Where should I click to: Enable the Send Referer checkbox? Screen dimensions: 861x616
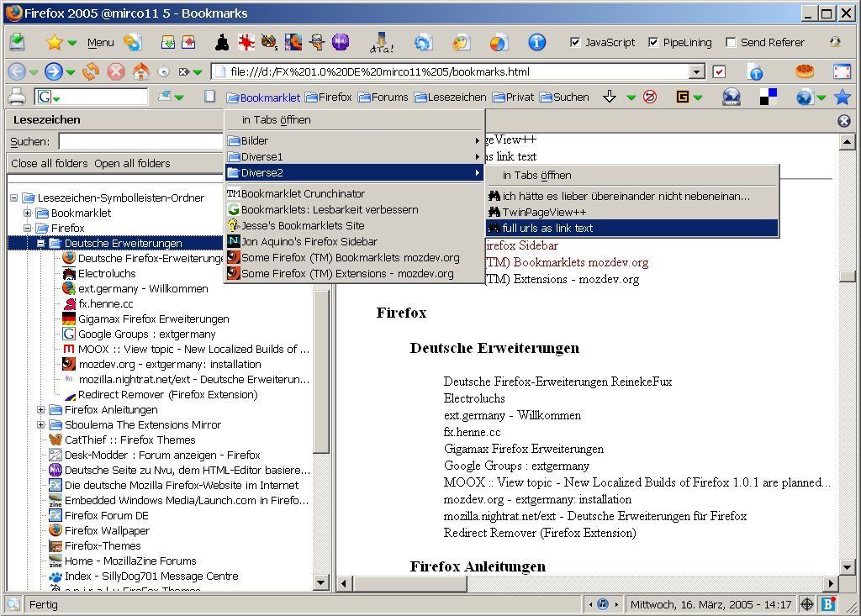731,42
